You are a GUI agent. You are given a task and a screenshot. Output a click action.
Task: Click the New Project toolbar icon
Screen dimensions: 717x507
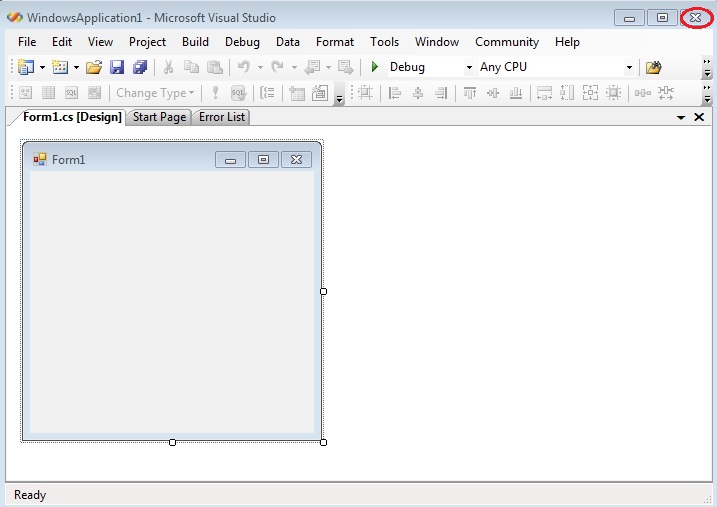click(x=26, y=67)
